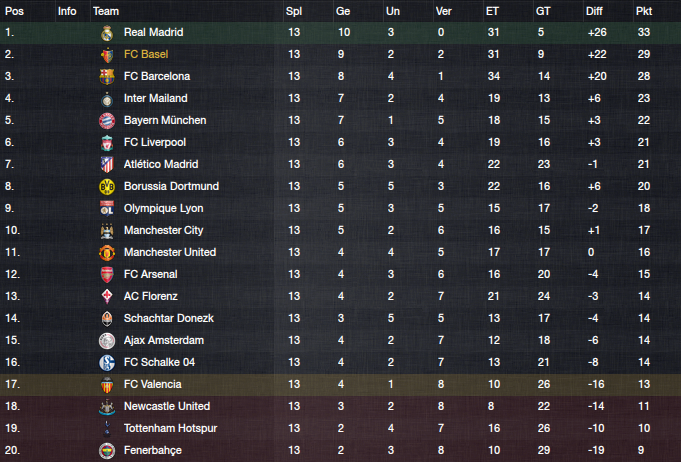Viewport: 681px width, 462px height.
Task: Click the Atlético Madrid crest icon
Action: coord(107,165)
